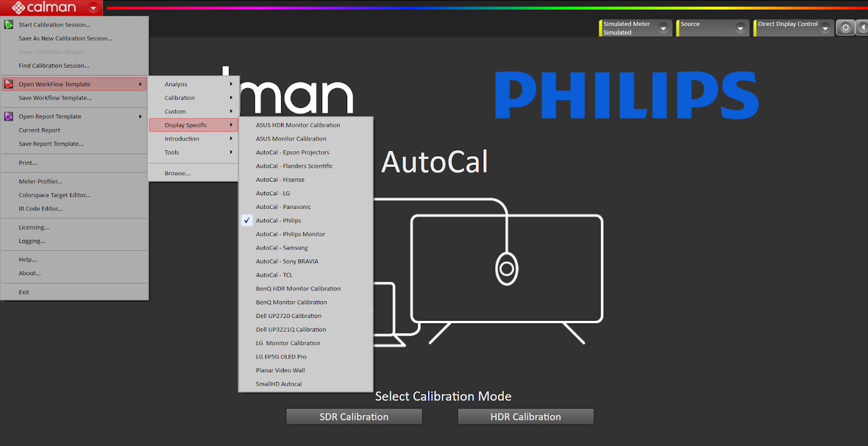Choose Save Report Template
The height and width of the screenshot is (446, 868).
74,143
